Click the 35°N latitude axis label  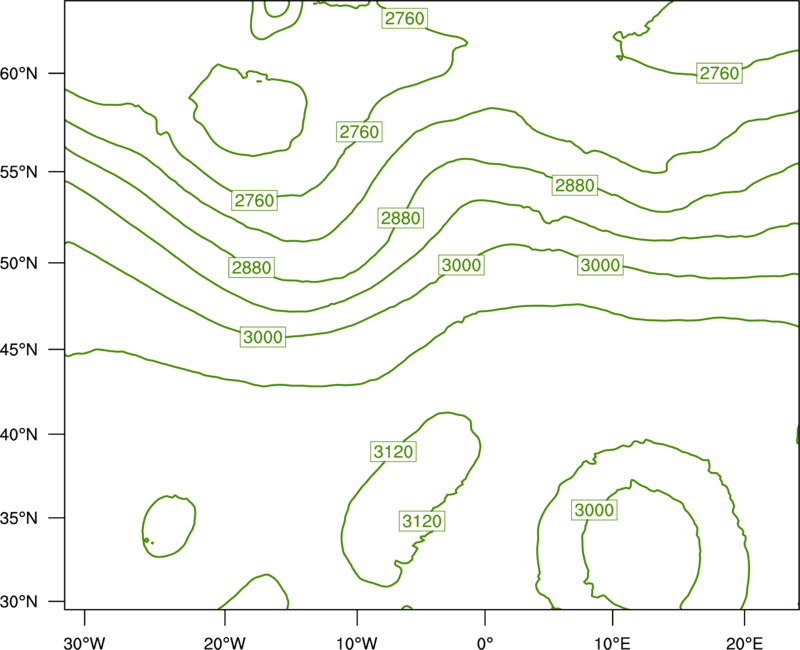[19, 518]
